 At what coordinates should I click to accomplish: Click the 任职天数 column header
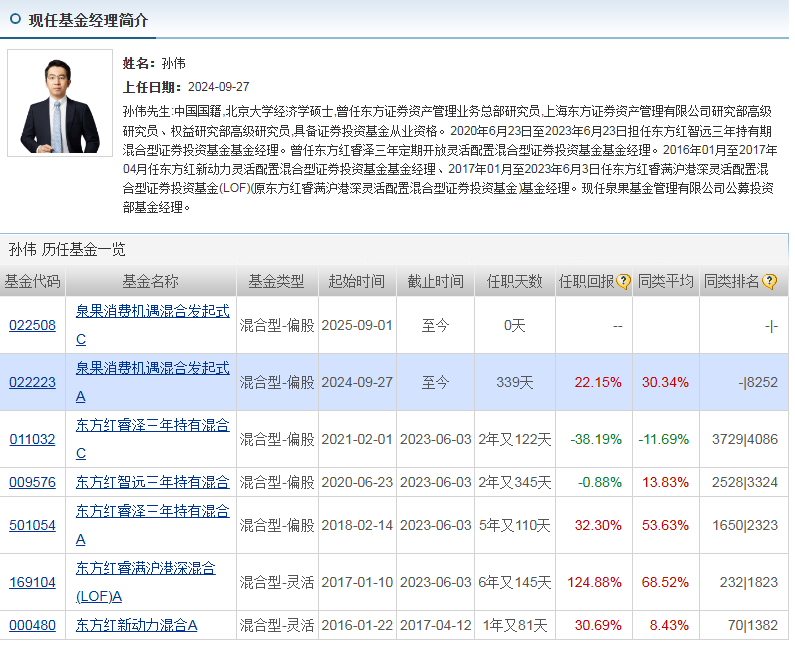click(515, 281)
